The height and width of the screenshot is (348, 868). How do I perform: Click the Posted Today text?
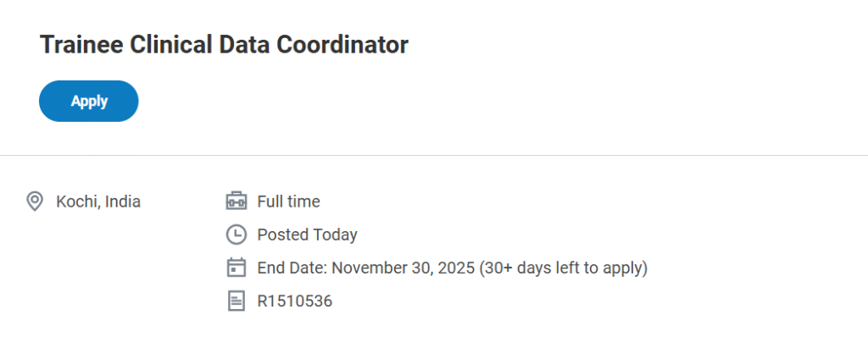coord(307,235)
